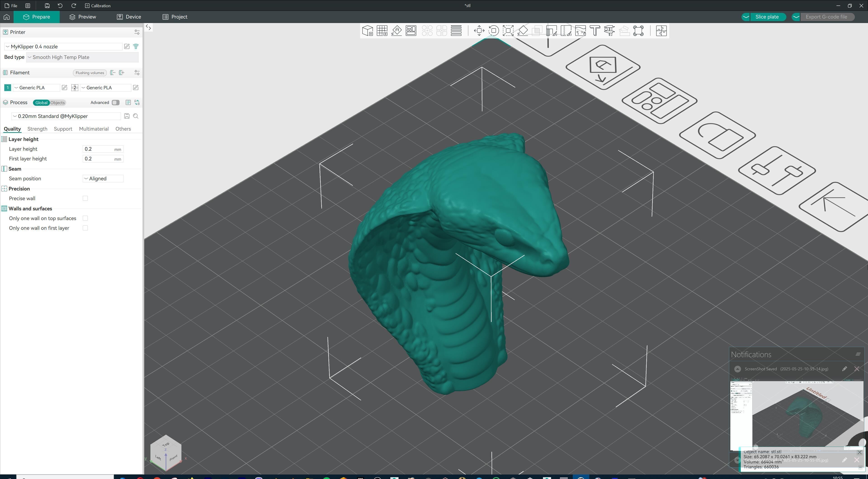Switch to the Device tab
This screenshot has width=868, height=479.
129,17
